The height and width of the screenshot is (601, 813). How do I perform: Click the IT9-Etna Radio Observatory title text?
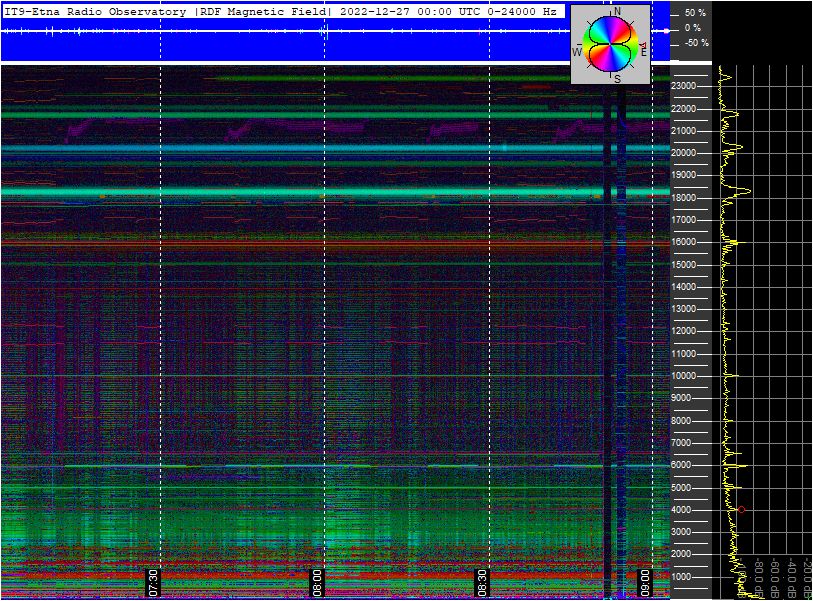(x=96, y=12)
